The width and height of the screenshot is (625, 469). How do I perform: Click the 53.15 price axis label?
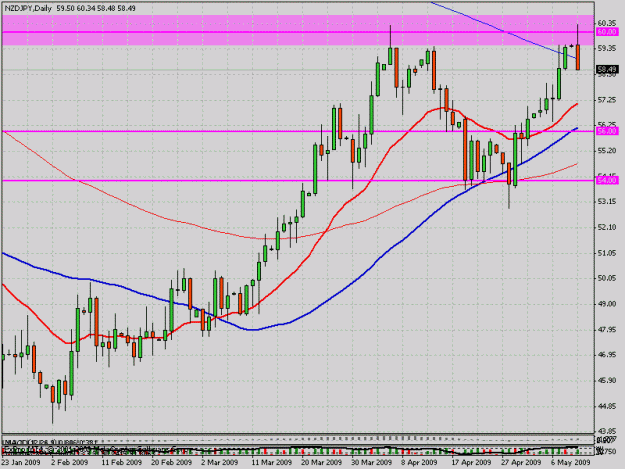click(x=607, y=202)
